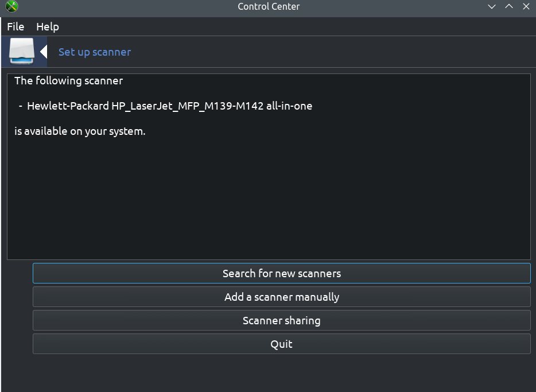Image resolution: width=536 pixels, height=392 pixels.
Task: Quit the scanner setup tool
Action: pyautogui.click(x=282, y=344)
